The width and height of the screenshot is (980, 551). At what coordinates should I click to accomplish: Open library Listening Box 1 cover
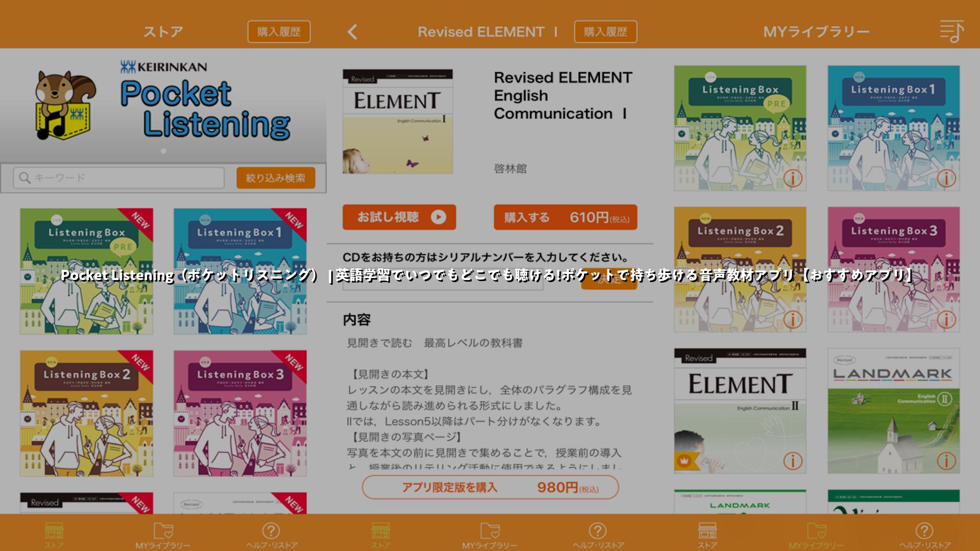click(x=894, y=128)
